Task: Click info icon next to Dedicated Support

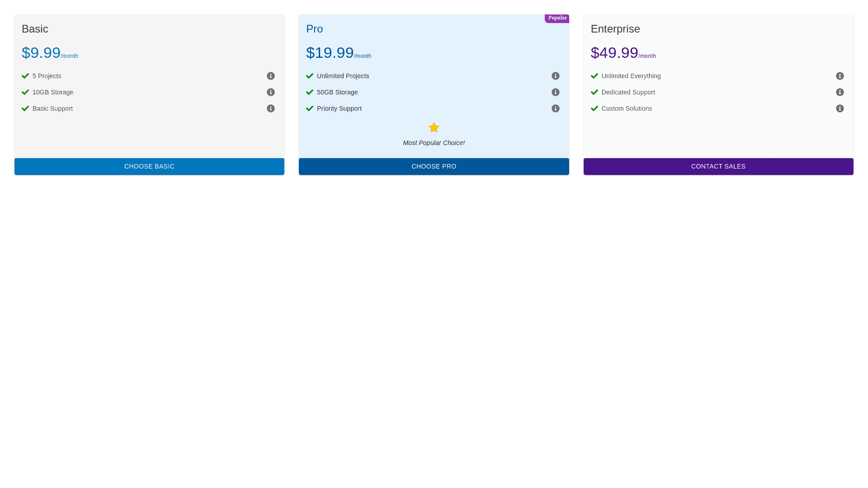Action: [840, 92]
